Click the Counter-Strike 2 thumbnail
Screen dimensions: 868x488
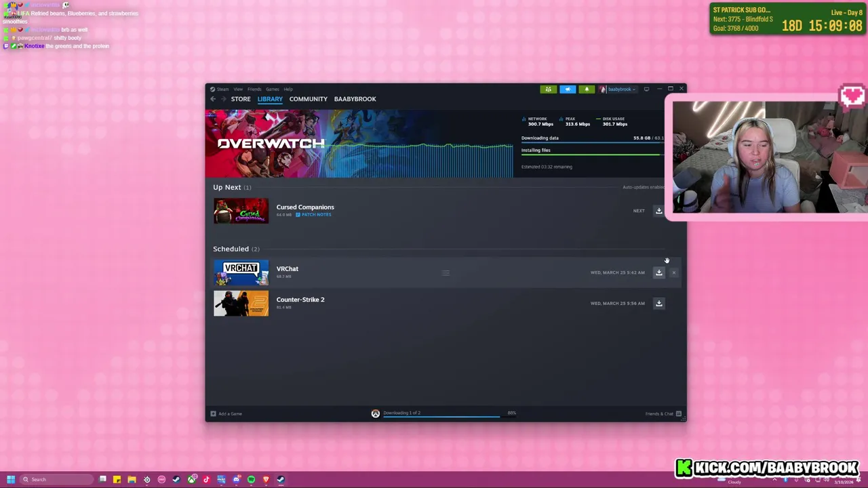click(241, 304)
